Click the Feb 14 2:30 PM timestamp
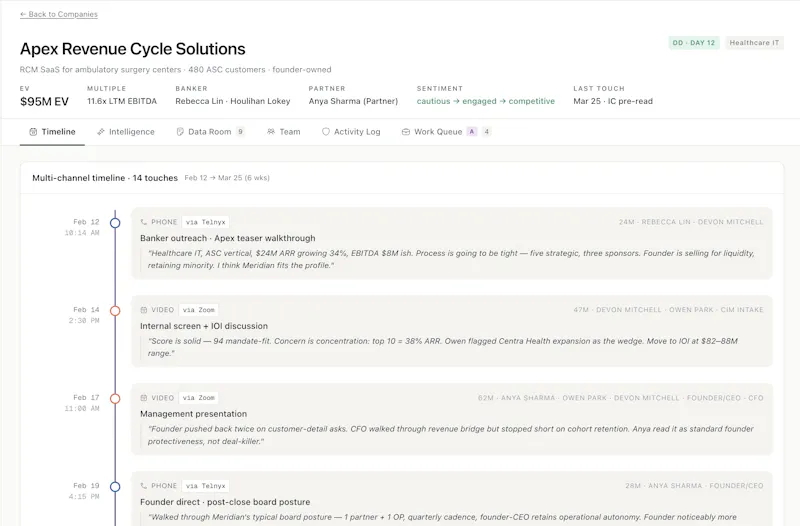Viewport: 800px width, 526px height. click(84, 315)
